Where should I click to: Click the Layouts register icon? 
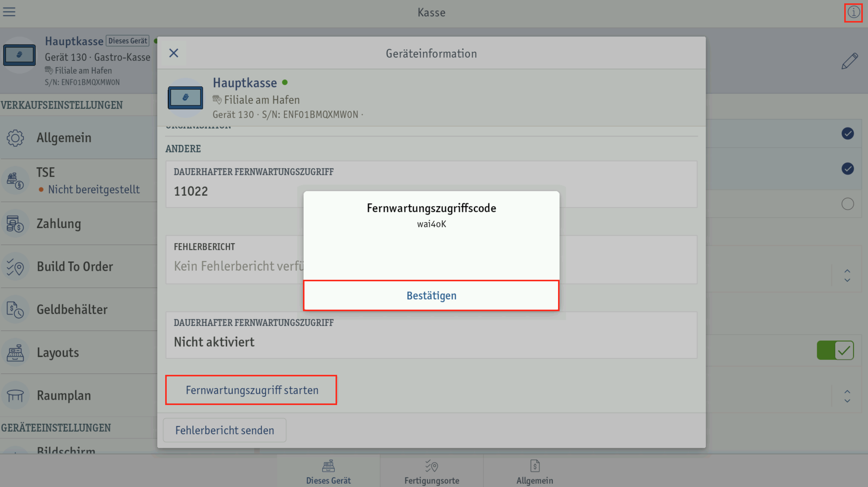coord(15,353)
